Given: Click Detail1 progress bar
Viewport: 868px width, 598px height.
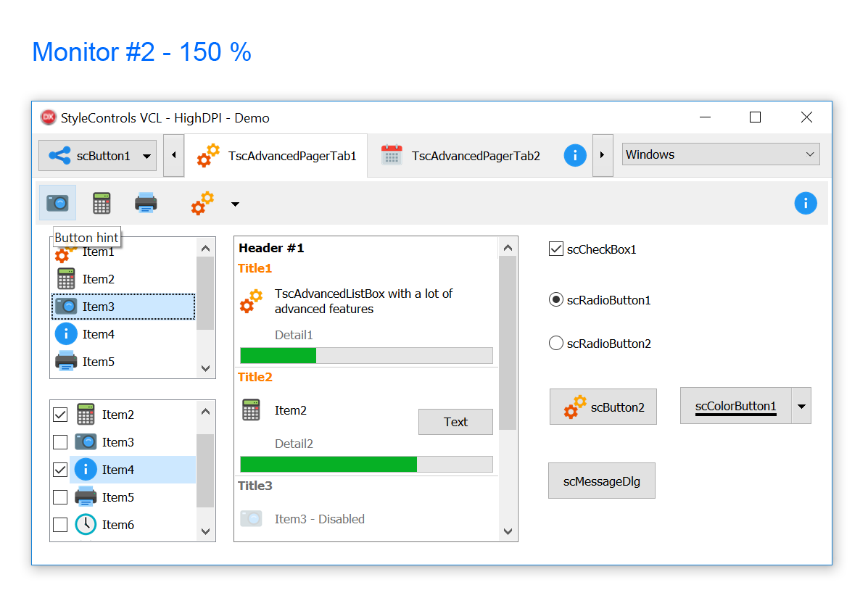Looking at the screenshot, I should pyautogui.click(x=366, y=355).
